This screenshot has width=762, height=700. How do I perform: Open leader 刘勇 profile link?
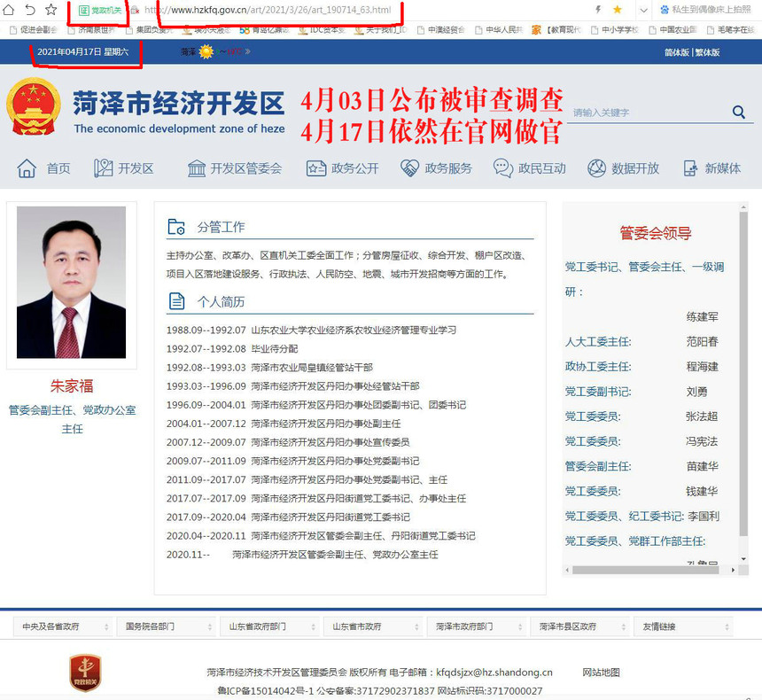pyautogui.click(x=697, y=392)
